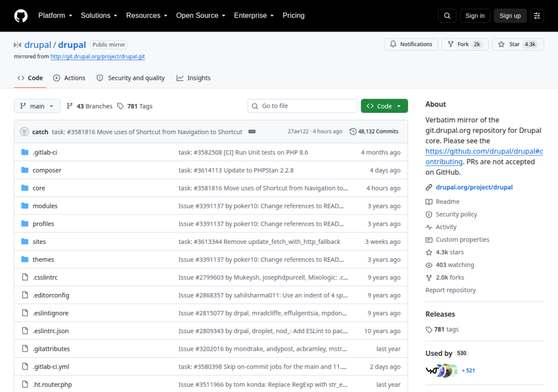
Task: Open the git.drupal.org mirror source link
Action: pyautogui.click(x=98, y=56)
